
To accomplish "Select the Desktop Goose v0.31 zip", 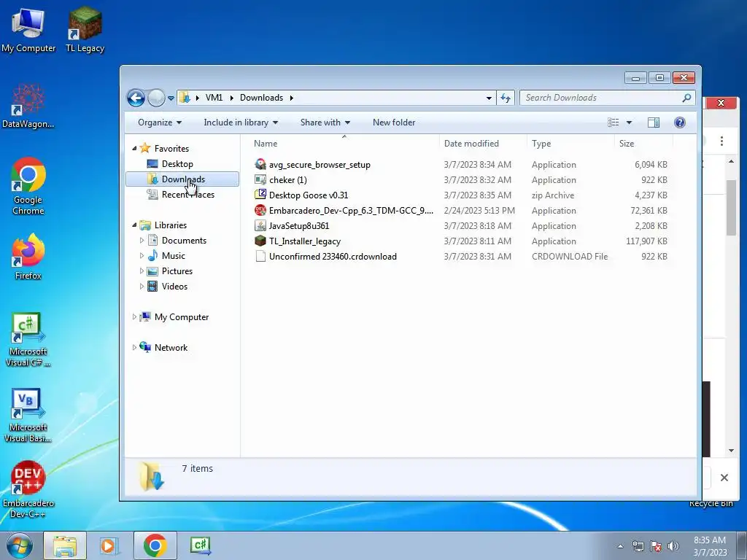I will tap(309, 195).
